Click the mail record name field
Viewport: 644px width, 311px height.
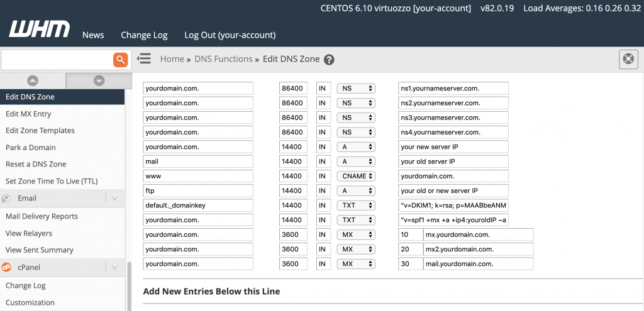click(198, 161)
